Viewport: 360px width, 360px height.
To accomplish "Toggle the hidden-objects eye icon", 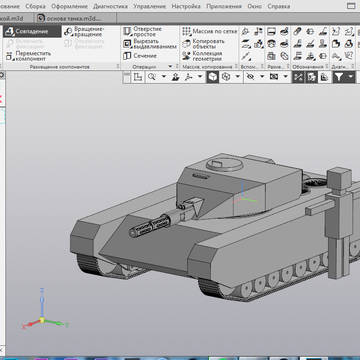I will coord(250,77).
